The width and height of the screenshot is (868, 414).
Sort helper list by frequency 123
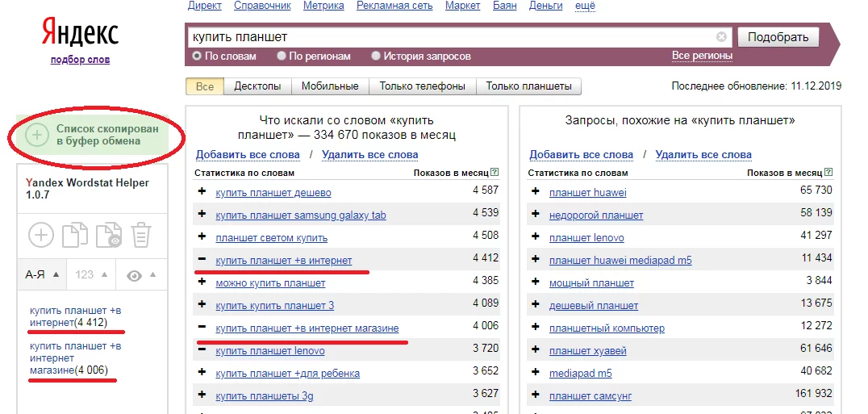tap(91, 274)
